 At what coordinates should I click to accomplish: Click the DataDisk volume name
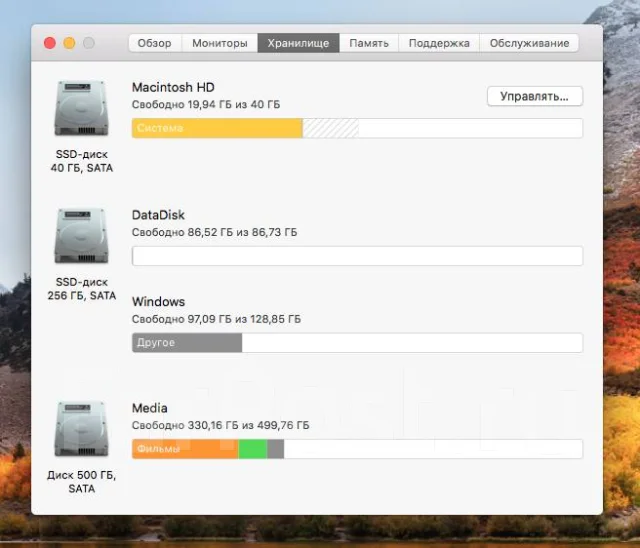pos(158,215)
